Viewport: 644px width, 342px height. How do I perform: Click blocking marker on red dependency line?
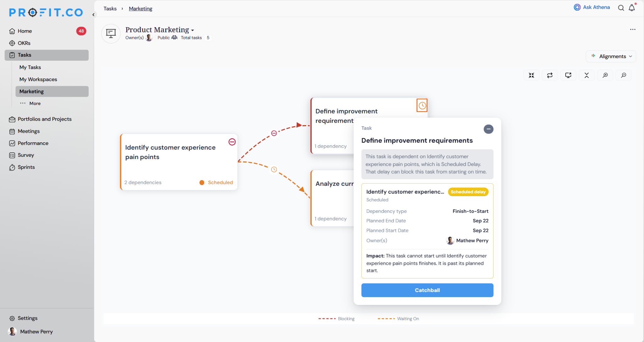tap(274, 133)
